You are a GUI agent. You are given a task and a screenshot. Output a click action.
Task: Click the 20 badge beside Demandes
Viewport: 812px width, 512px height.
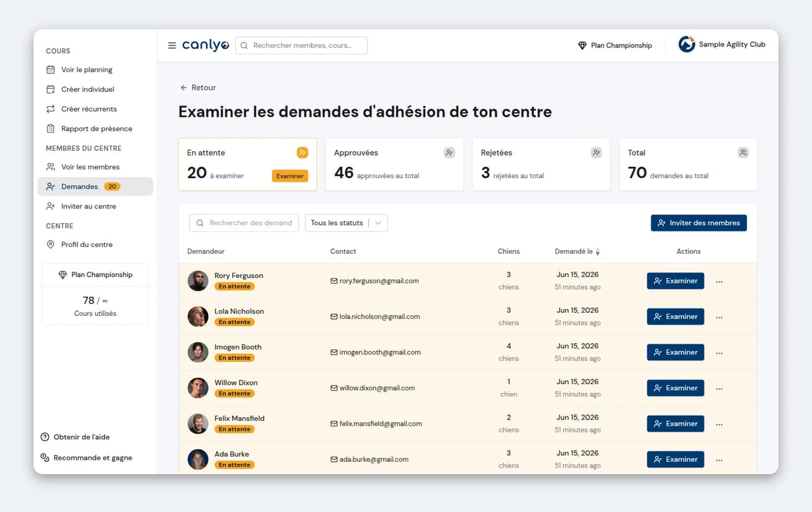(x=112, y=186)
